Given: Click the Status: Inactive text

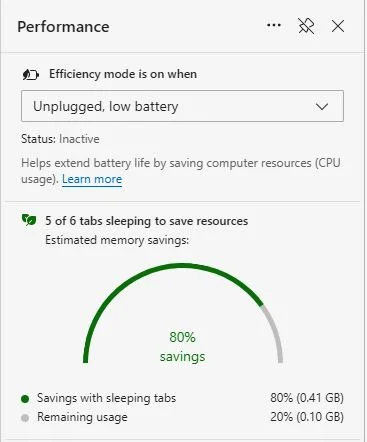Looking at the screenshot, I should pyautogui.click(x=60, y=139).
